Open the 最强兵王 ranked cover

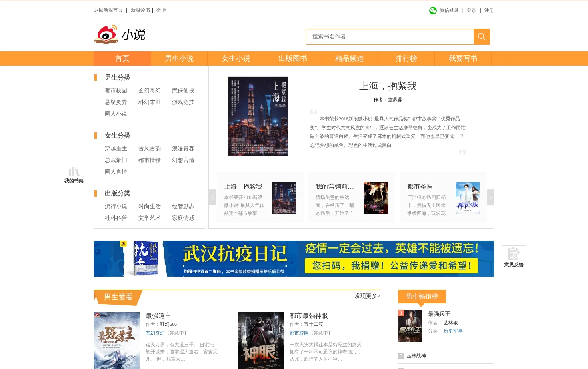(x=410, y=326)
